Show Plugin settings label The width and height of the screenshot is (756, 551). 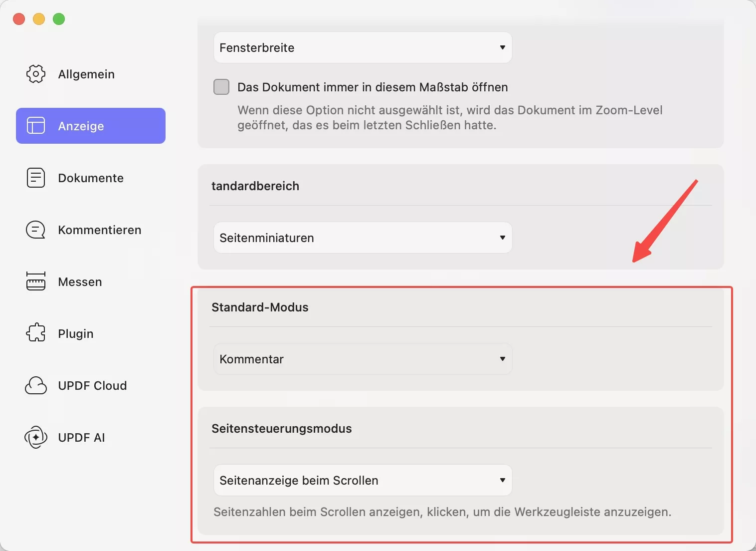(x=76, y=333)
